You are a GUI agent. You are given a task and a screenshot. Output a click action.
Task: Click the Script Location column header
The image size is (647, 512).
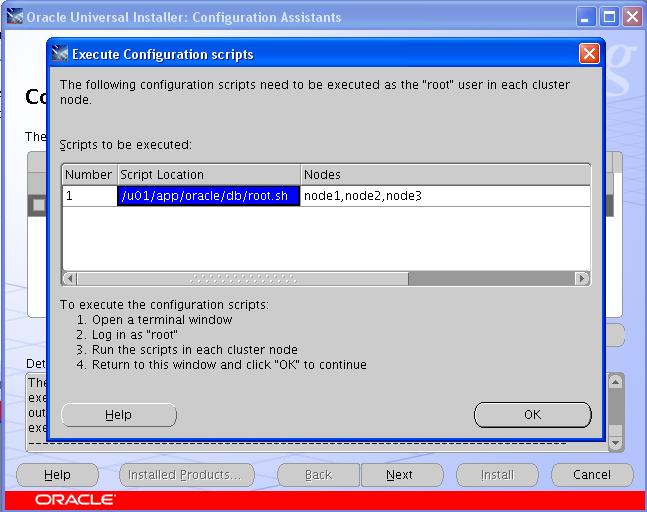[209, 175]
